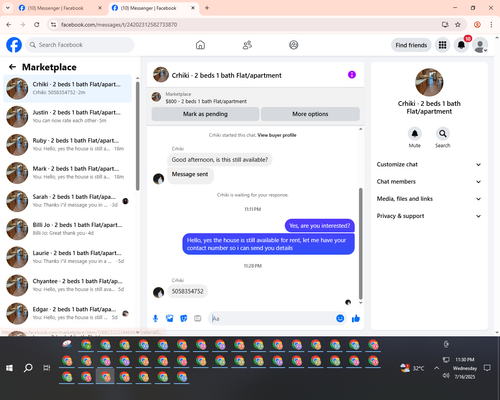Open Windows notification center icon

click(x=487, y=368)
